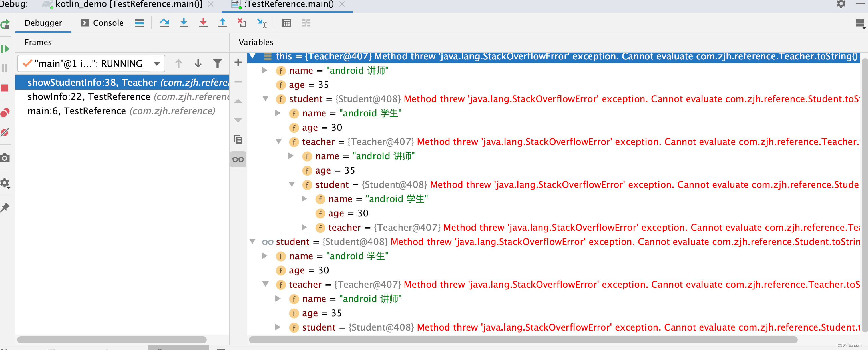
Task: Toggle the glasses watches view button
Action: 238,159
